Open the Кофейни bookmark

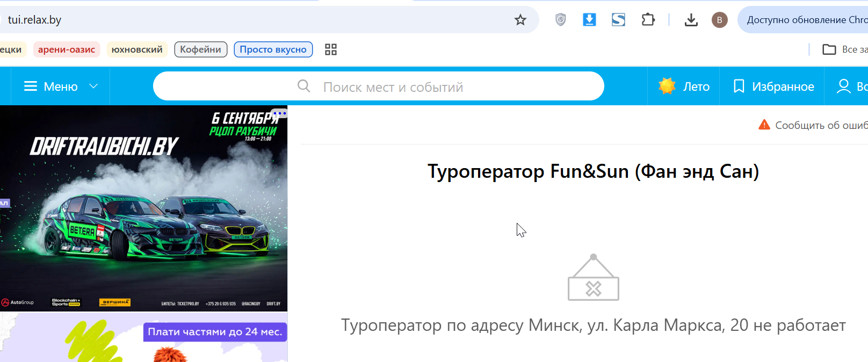201,49
